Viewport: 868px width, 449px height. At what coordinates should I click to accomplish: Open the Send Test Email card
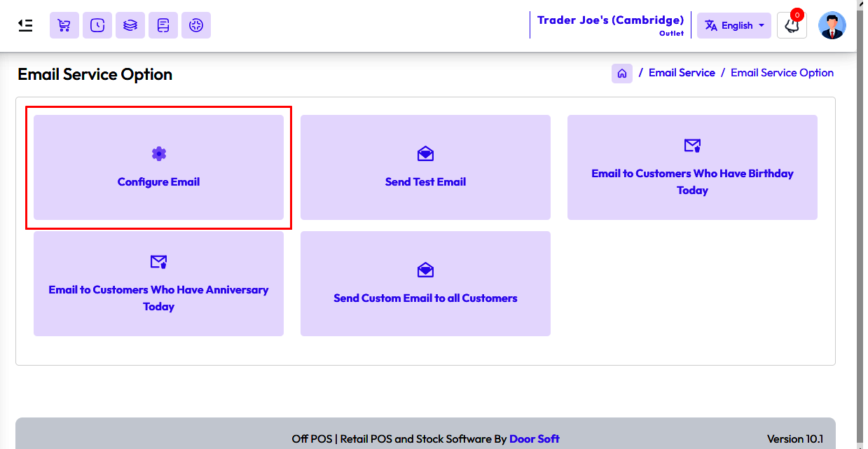[x=425, y=167]
